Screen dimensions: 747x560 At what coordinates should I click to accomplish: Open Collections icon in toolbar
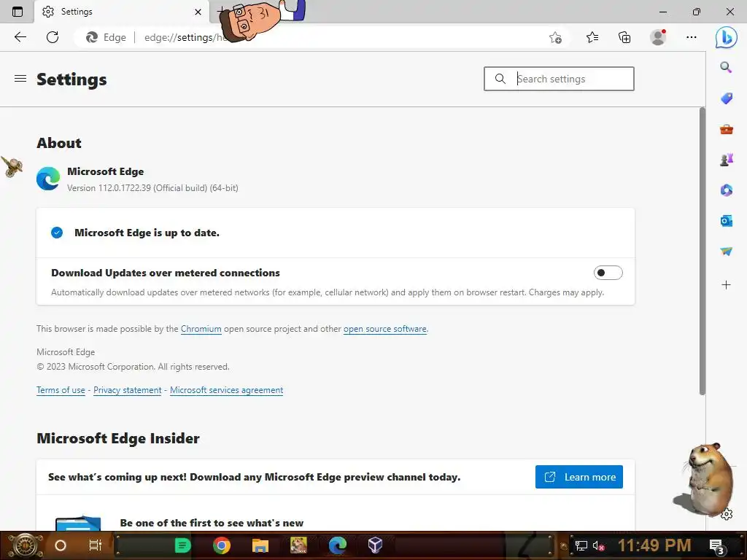point(624,37)
